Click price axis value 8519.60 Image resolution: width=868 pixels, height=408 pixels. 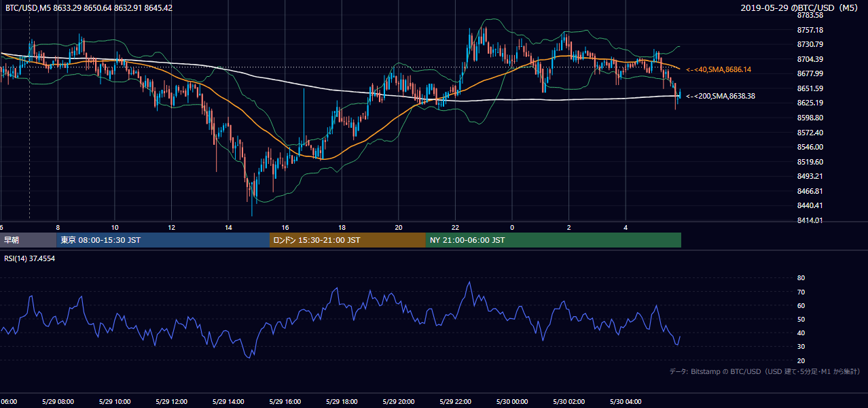pyautogui.click(x=810, y=162)
